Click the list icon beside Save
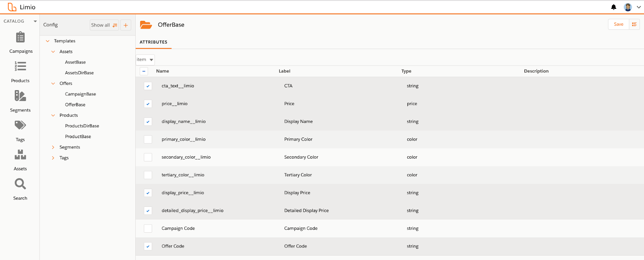 click(634, 25)
